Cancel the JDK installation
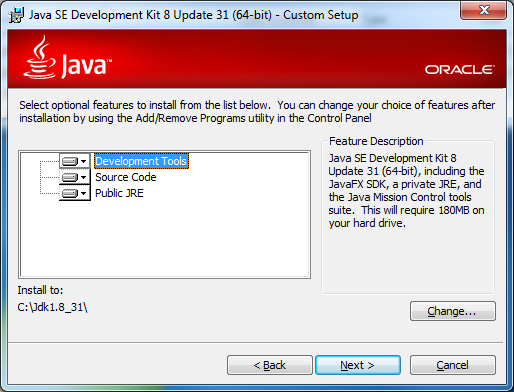The width and height of the screenshot is (514, 392). (x=453, y=365)
